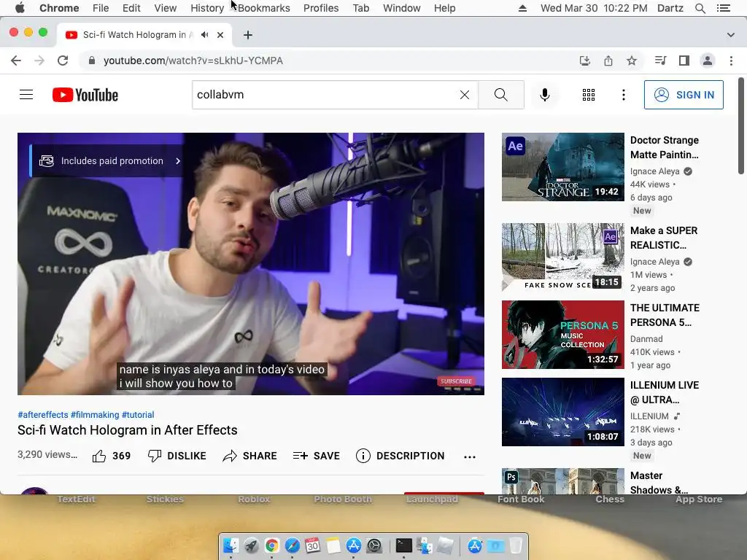Open the Edit menu in menu bar
The image size is (747, 560).
click(x=131, y=8)
